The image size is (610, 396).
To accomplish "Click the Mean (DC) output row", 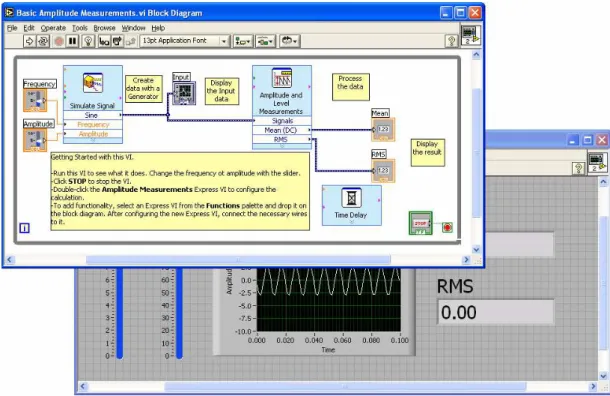I will 282,130.
